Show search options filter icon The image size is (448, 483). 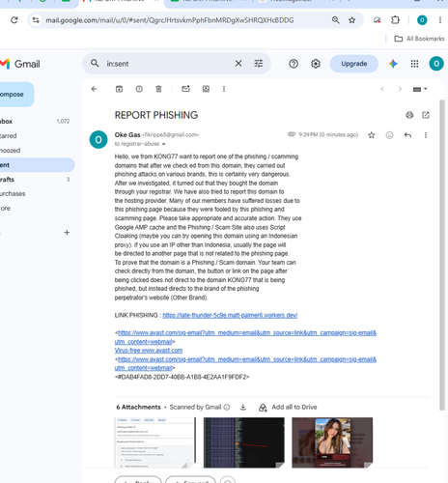pos(259,64)
